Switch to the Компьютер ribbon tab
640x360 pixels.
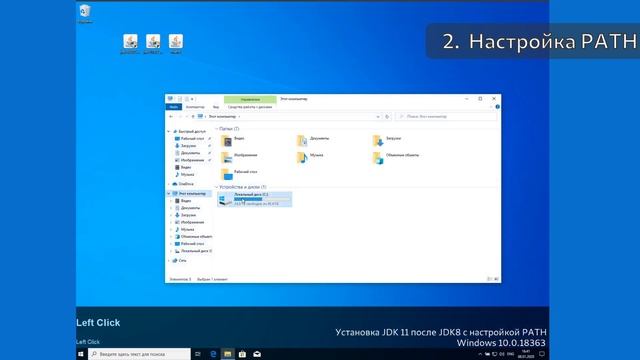coord(195,107)
